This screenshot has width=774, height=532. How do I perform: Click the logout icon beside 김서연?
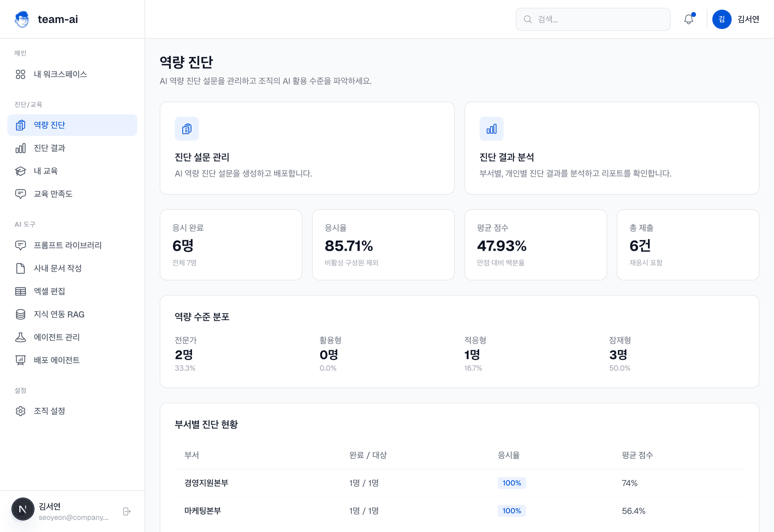pyautogui.click(x=127, y=511)
